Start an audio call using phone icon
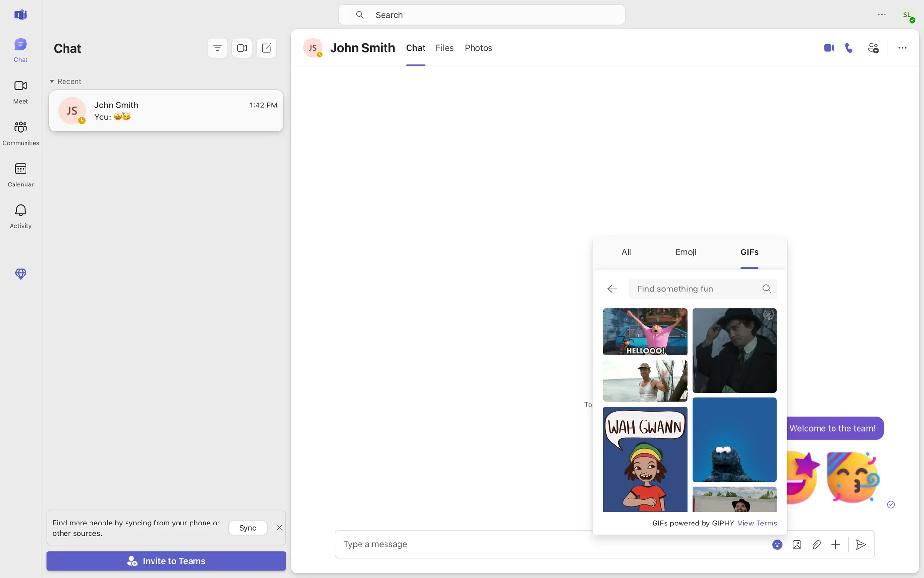 [x=849, y=48]
